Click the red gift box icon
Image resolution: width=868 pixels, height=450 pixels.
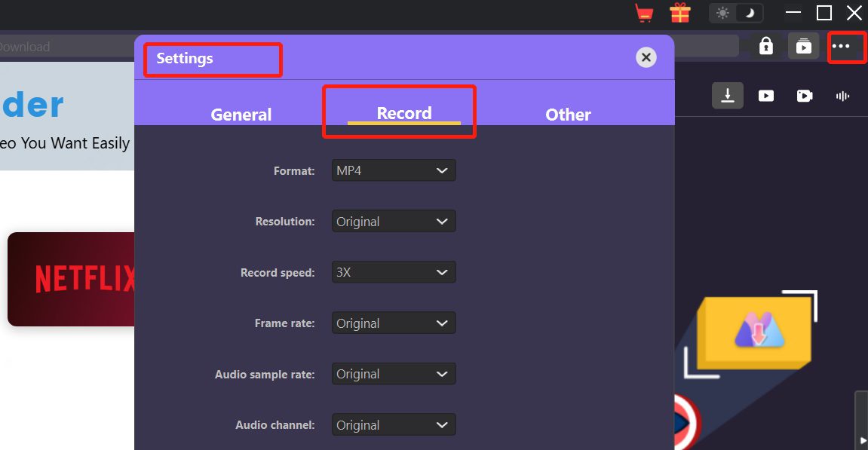pyautogui.click(x=680, y=13)
